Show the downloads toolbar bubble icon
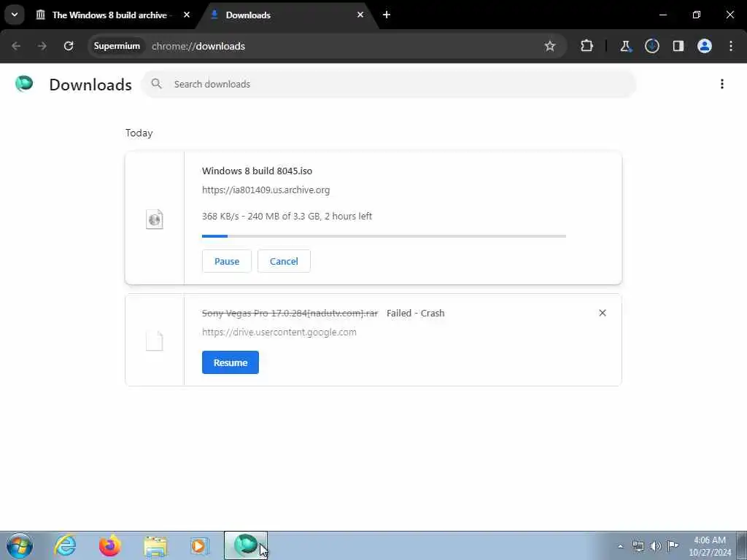Viewport: 747px width, 560px height. pyautogui.click(x=651, y=46)
